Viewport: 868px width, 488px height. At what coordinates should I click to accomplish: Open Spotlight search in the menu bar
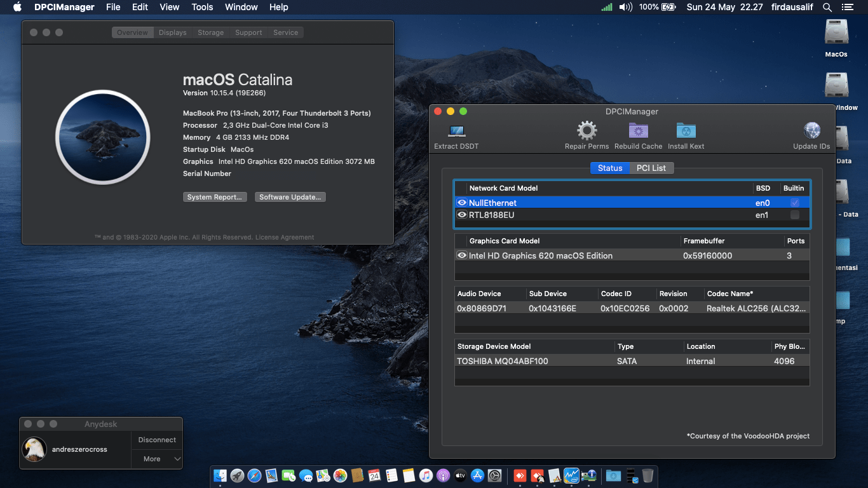coord(827,7)
